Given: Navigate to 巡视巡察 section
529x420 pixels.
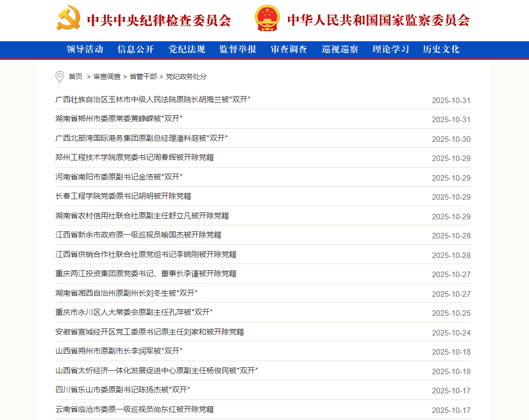Looking at the screenshot, I should coord(340,49).
